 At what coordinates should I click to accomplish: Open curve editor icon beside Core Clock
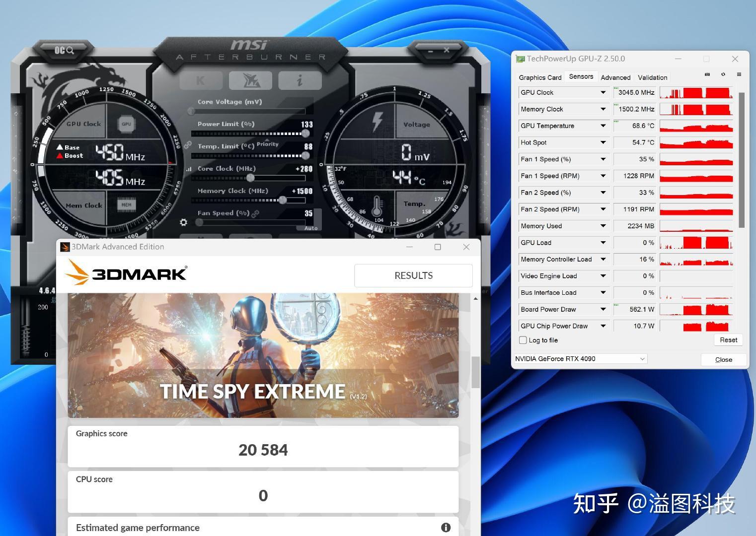point(189,169)
